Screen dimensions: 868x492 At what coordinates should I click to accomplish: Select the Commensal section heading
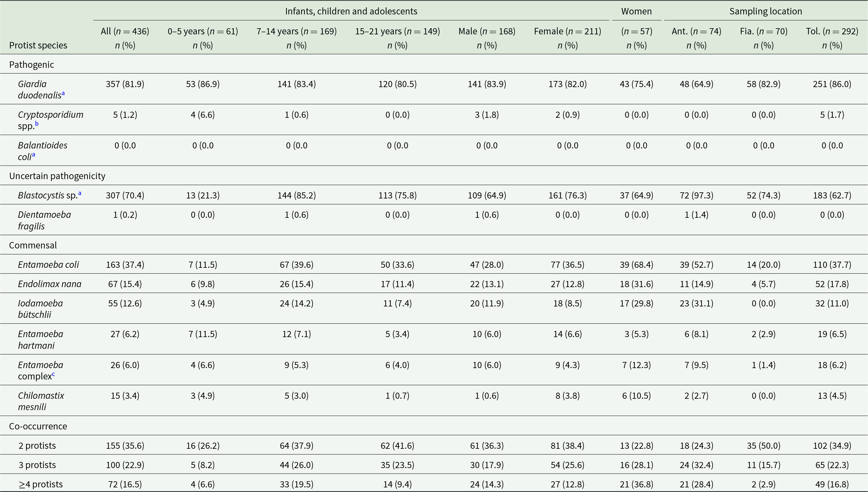click(x=33, y=245)
